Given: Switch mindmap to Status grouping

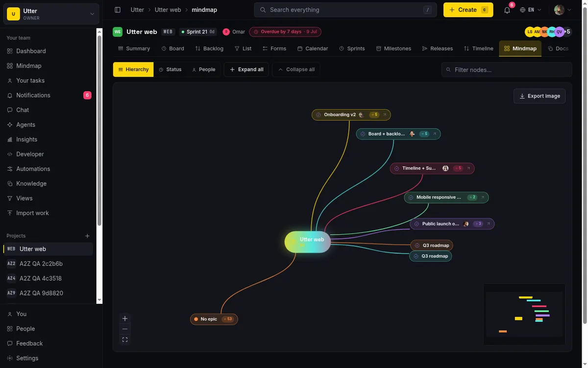Looking at the screenshot, I should [x=170, y=70].
